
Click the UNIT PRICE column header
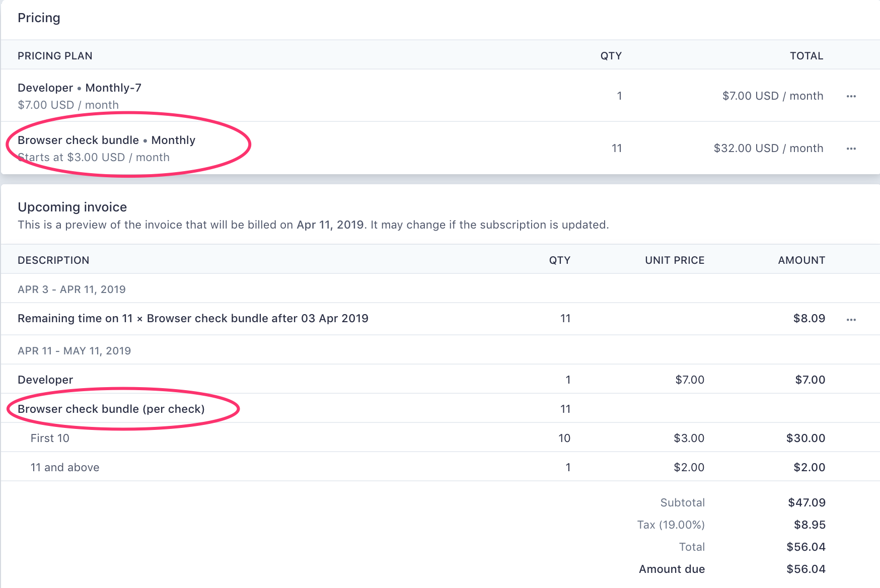675,260
